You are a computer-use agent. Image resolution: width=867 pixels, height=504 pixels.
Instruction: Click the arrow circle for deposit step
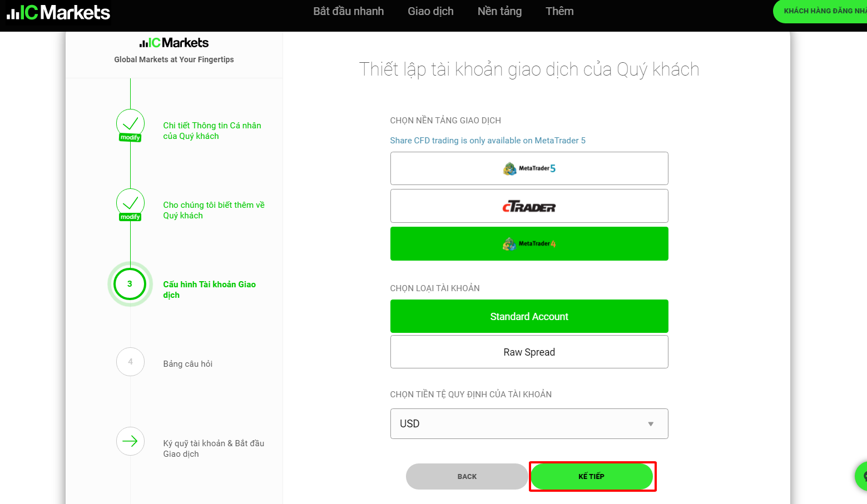(130, 441)
